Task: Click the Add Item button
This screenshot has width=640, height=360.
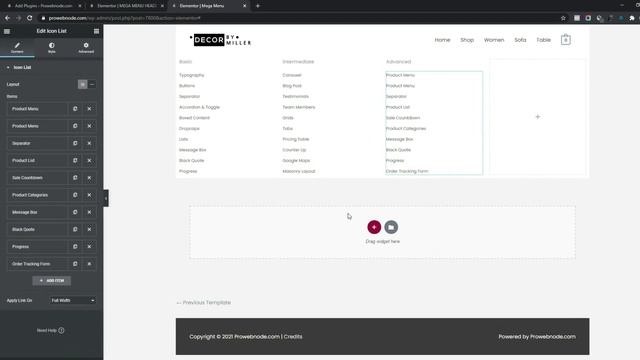Action: [51, 281]
